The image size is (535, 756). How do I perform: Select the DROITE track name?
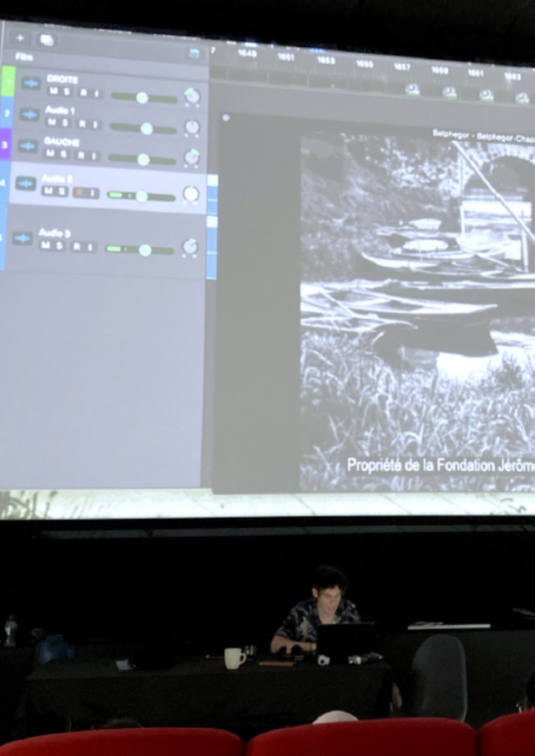coord(62,79)
